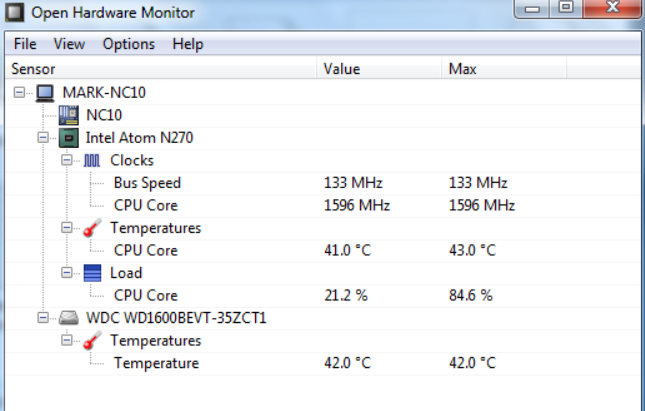Click the blue Load bars icon
The height and width of the screenshot is (411, 645).
(x=92, y=273)
